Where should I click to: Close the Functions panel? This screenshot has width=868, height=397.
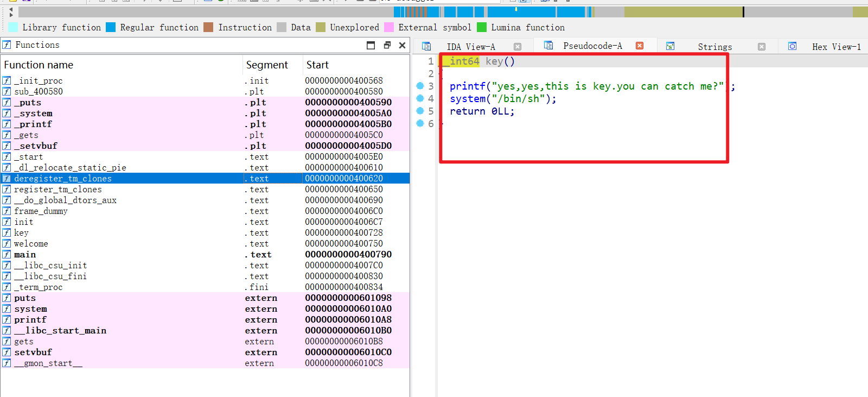402,45
